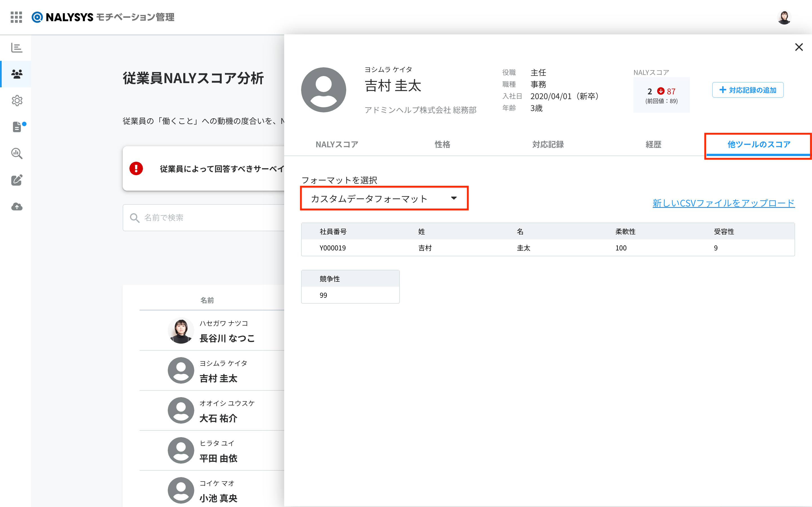This screenshot has width=812, height=507.
Task: Switch to the 性格 tab
Action: coord(442,144)
